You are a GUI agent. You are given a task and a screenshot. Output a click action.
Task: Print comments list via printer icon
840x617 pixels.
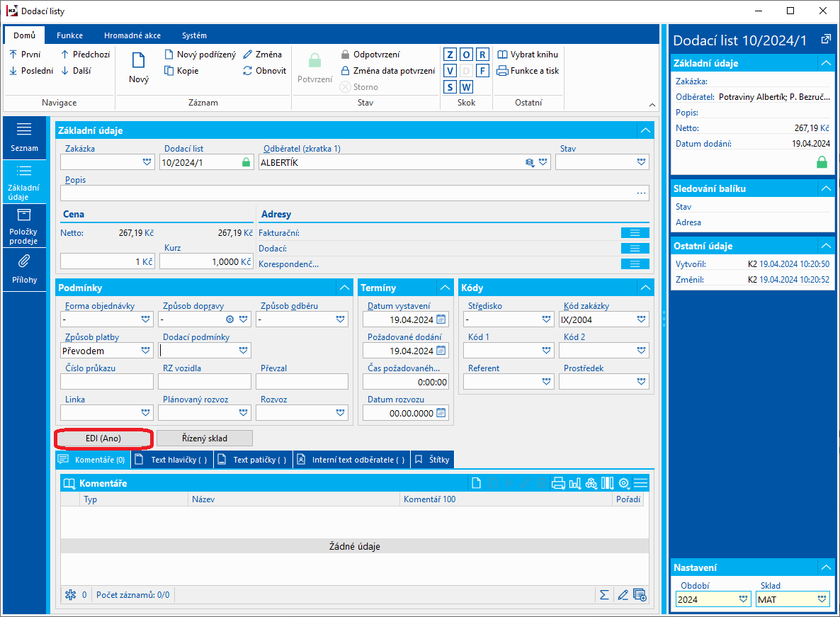pyautogui.click(x=558, y=483)
